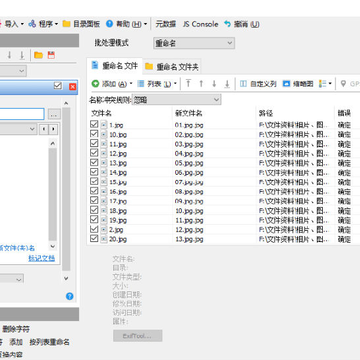The width and height of the screenshot is (360, 360).
Task: Switch to the 重命名 文件夹 tab
Action: (172, 67)
